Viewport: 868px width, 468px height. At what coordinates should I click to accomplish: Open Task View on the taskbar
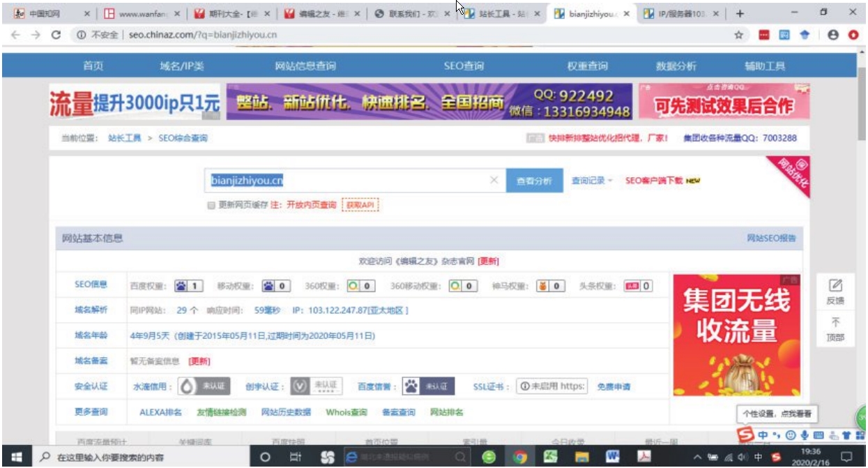point(295,458)
